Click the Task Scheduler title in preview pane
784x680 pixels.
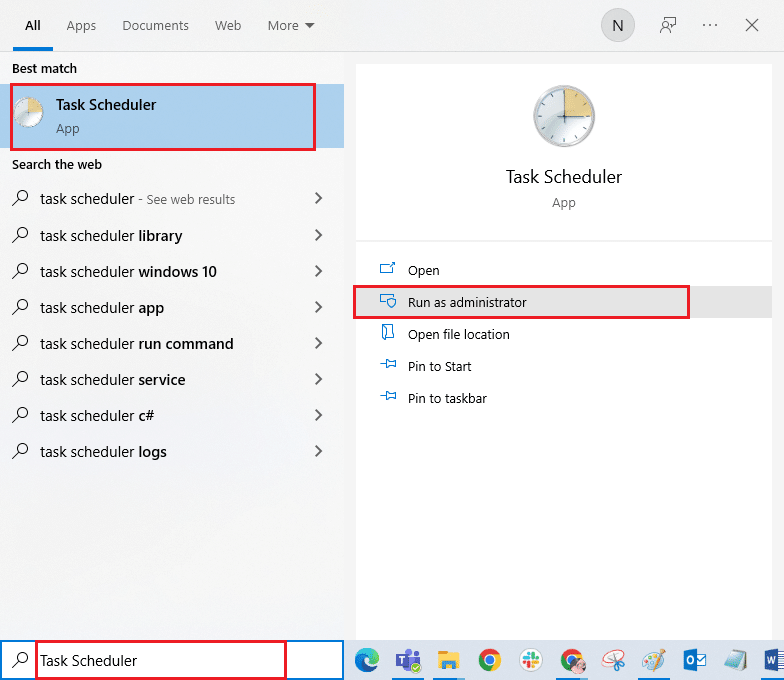coord(564,177)
